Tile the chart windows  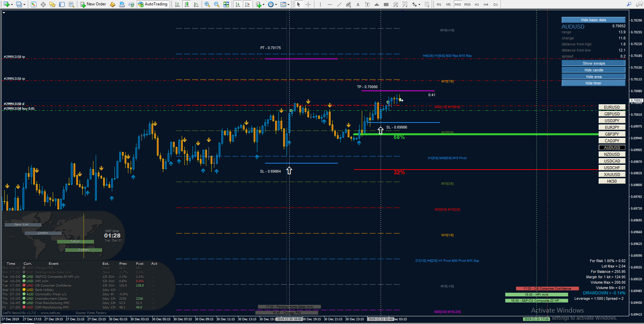(226, 4)
